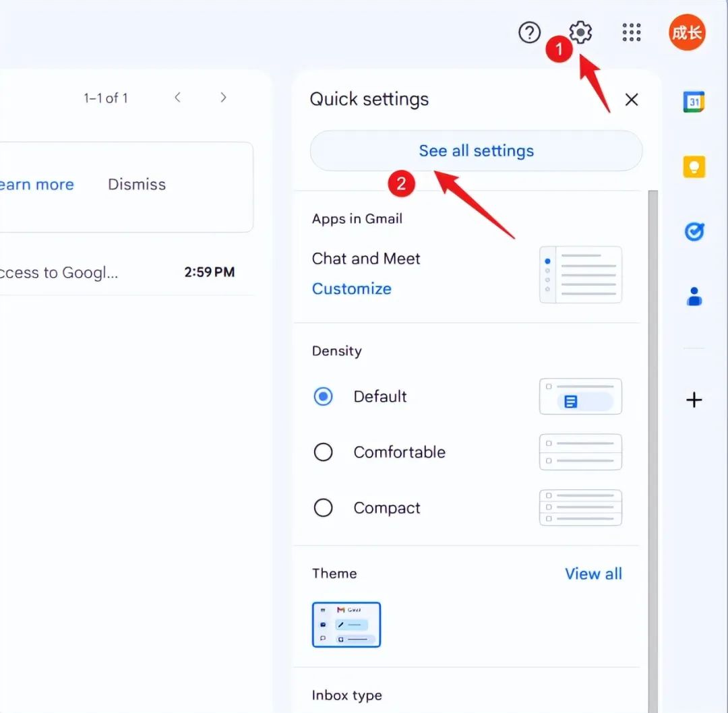Select Compact density radio button
The height and width of the screenshot is (713, 728).
click(x=323, y=508)
